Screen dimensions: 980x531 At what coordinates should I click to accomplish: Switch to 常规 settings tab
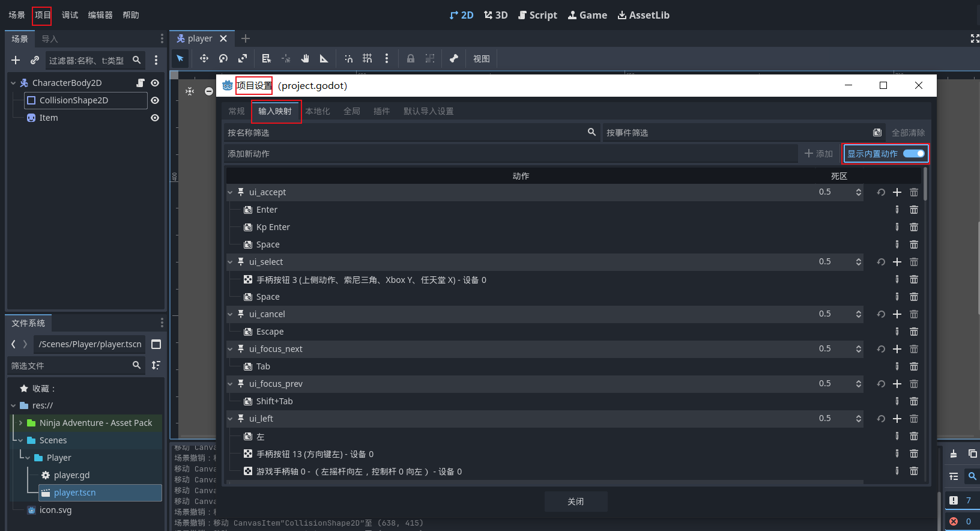237,111
